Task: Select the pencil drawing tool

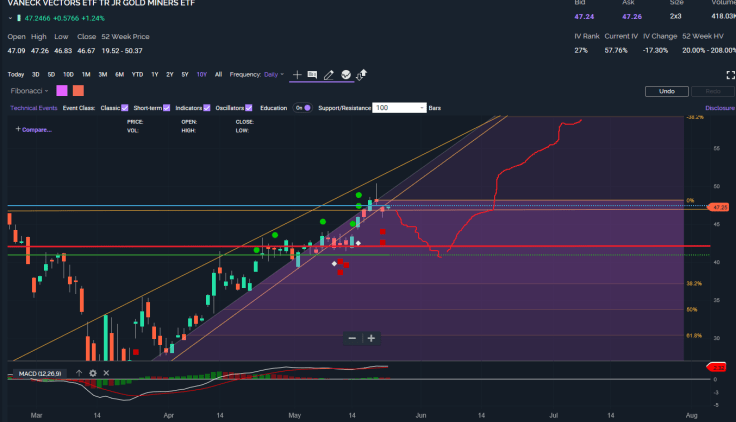Action: coord(328,74)
